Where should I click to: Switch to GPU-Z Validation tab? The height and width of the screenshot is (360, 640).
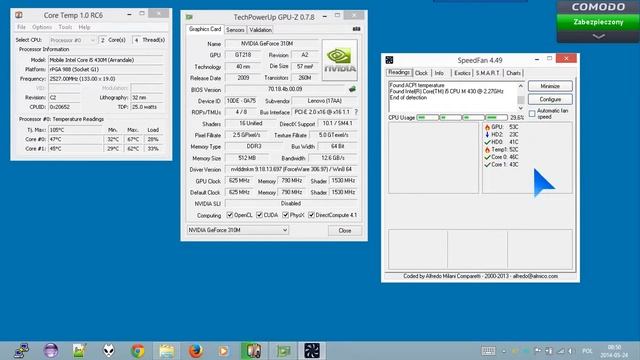click(260, 30)
